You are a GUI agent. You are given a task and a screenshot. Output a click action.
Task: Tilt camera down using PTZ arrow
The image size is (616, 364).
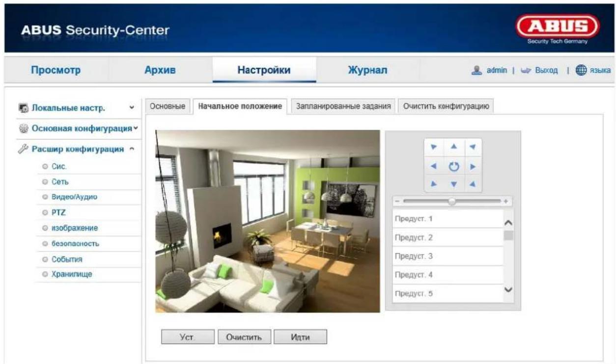[x=454, y=183]
